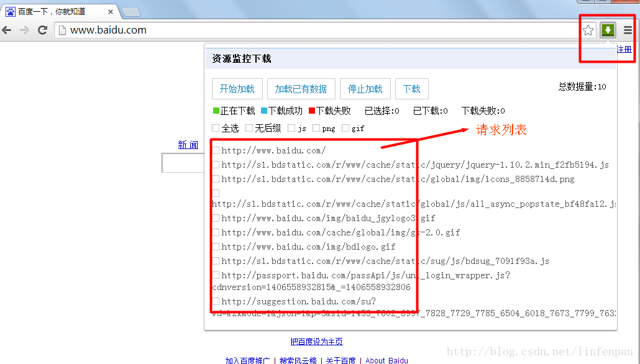Image resolution: width=640 pixels, height=364 pixels.
Task: Select checkbox for bdsug_7091f93a.js URL
Action: [x=216, y=261]
